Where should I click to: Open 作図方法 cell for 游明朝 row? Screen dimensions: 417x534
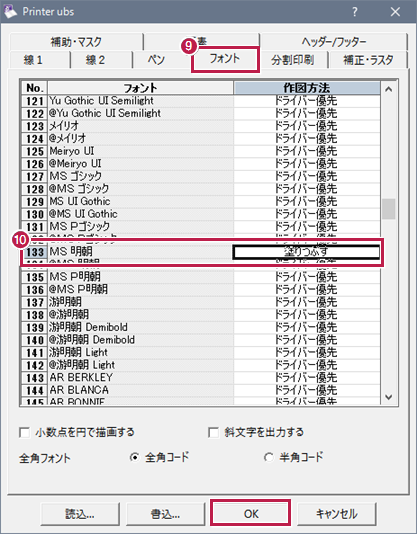pos(307,302)
